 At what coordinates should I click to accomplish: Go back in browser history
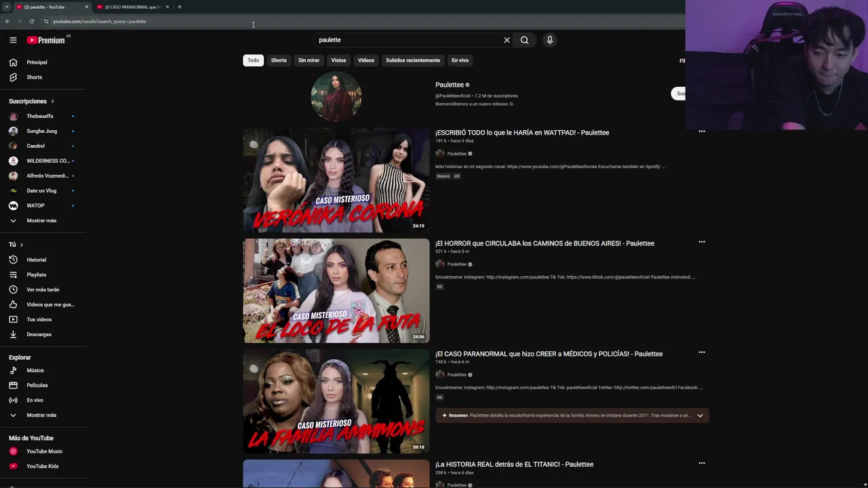7,21
